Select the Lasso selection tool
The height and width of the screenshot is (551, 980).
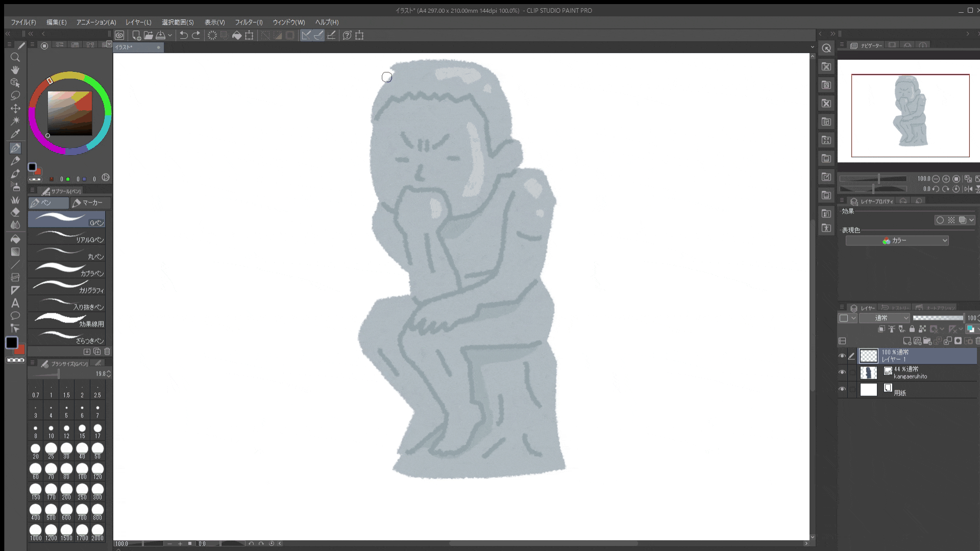15,95
